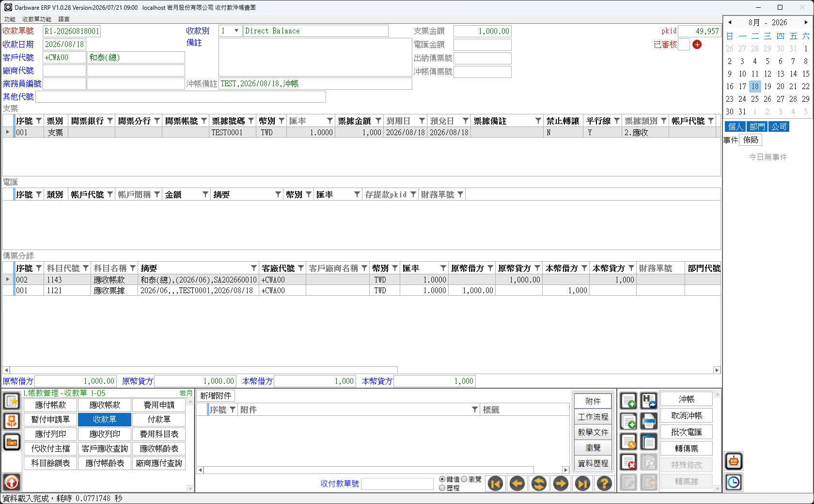Select the 工作流程 side tab
814x504 pixels.
point(593,417)
